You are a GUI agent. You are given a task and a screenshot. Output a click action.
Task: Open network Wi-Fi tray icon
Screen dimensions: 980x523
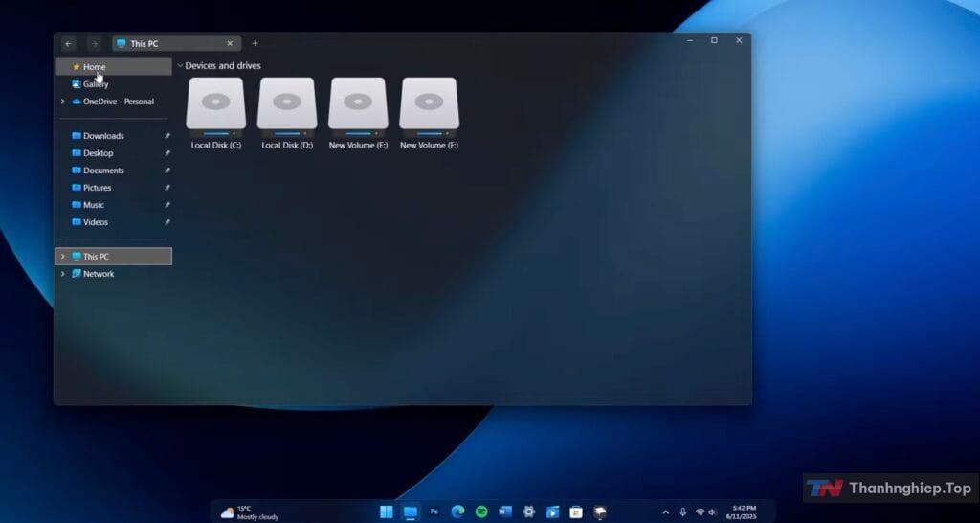(700, 512)
